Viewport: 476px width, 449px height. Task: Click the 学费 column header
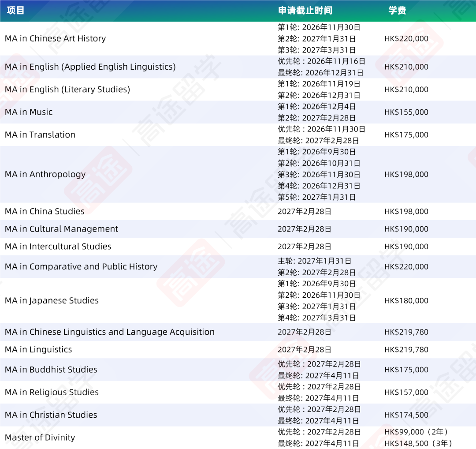pyautogui.click(x=397, y=10)
